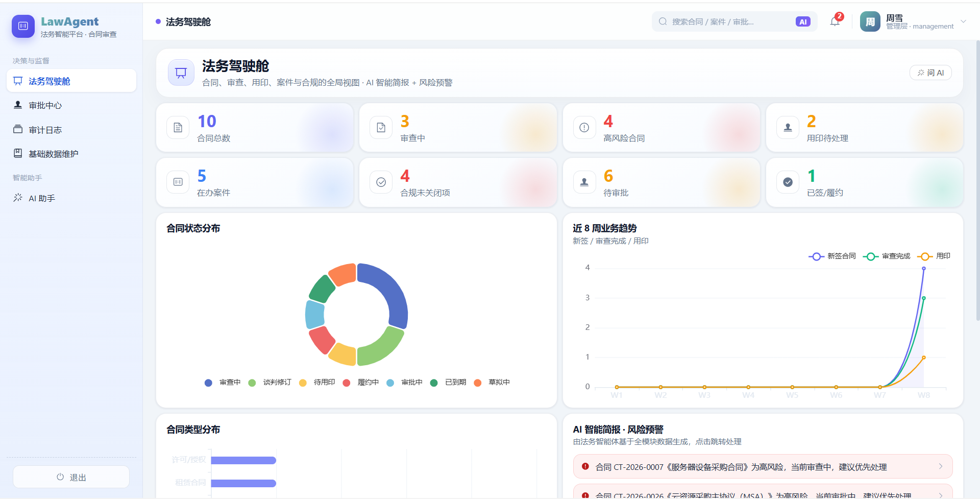Click the LawAgent logo icon
The image size is (980, 499).
[x=23, y=26]
